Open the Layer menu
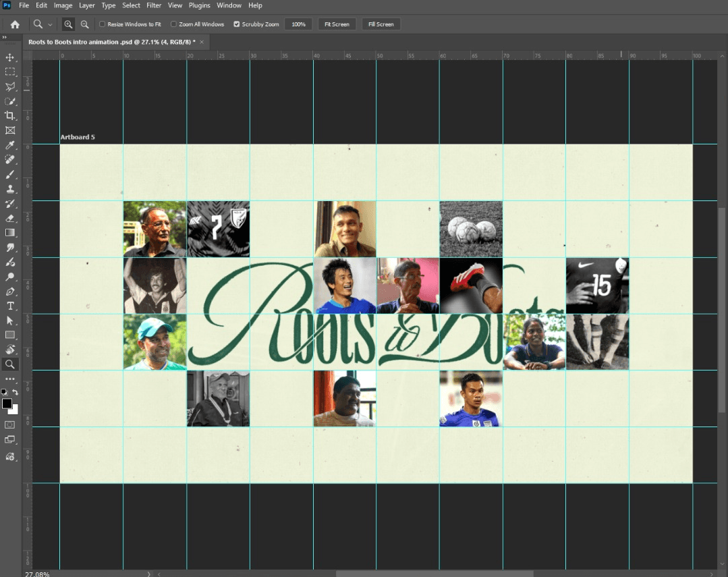 pyautogui.click(x=86, y=5)
